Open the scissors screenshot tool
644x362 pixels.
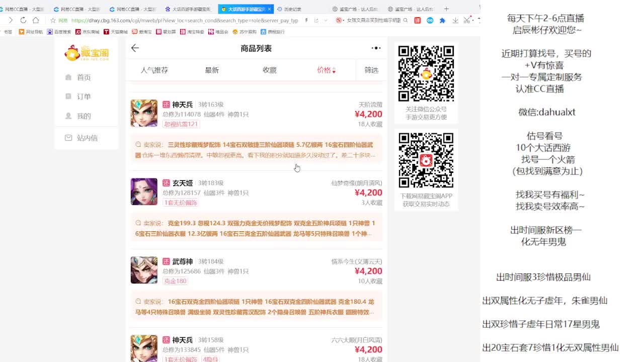[467, 20]
